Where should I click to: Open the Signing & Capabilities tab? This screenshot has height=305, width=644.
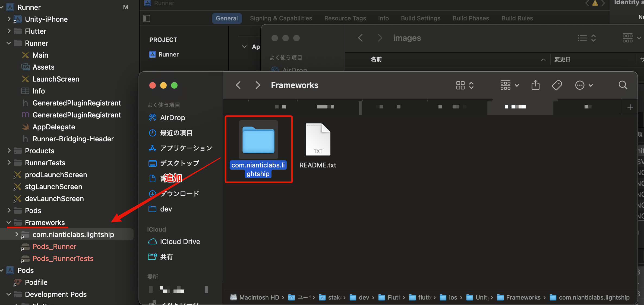[x=281, y=18]
